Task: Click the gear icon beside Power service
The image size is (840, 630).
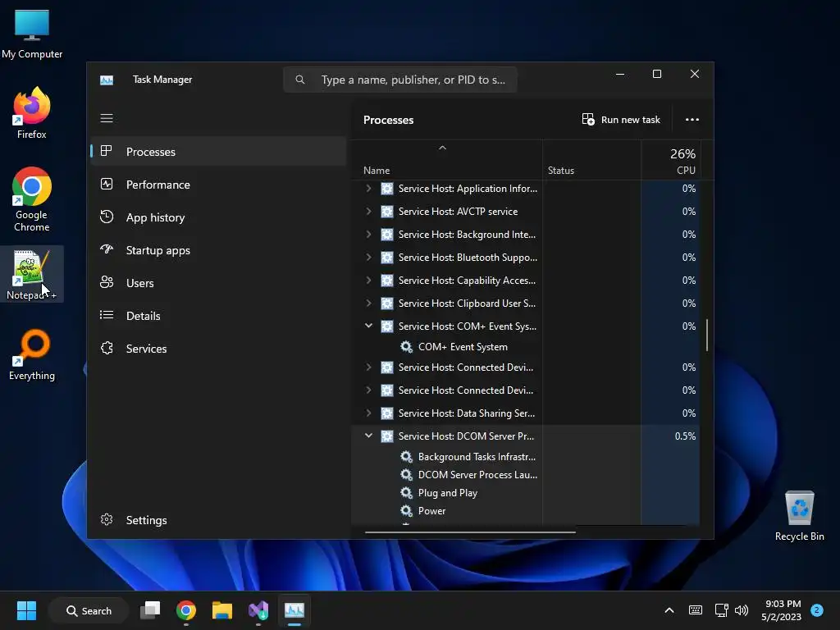Action: tap(407, 510)
